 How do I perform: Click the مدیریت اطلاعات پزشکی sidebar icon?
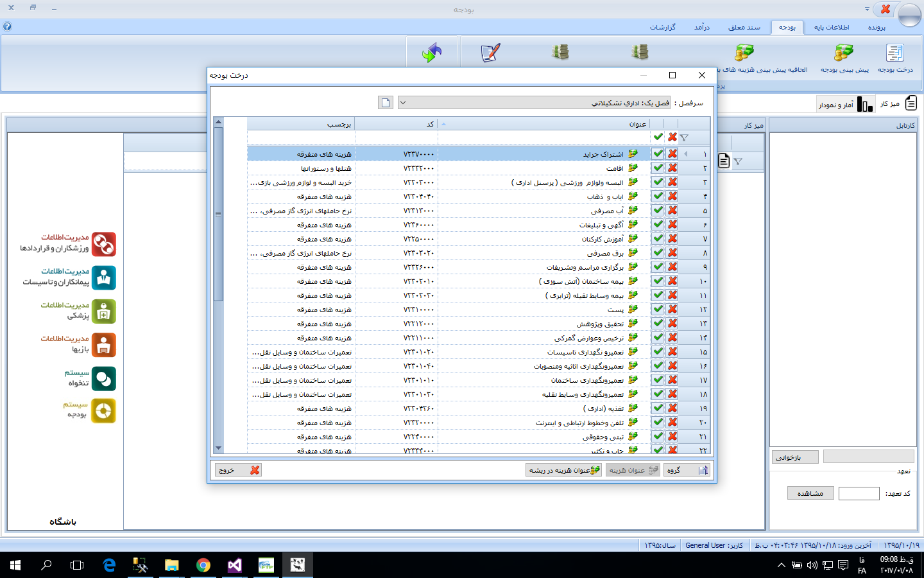(x=103, y=311)
